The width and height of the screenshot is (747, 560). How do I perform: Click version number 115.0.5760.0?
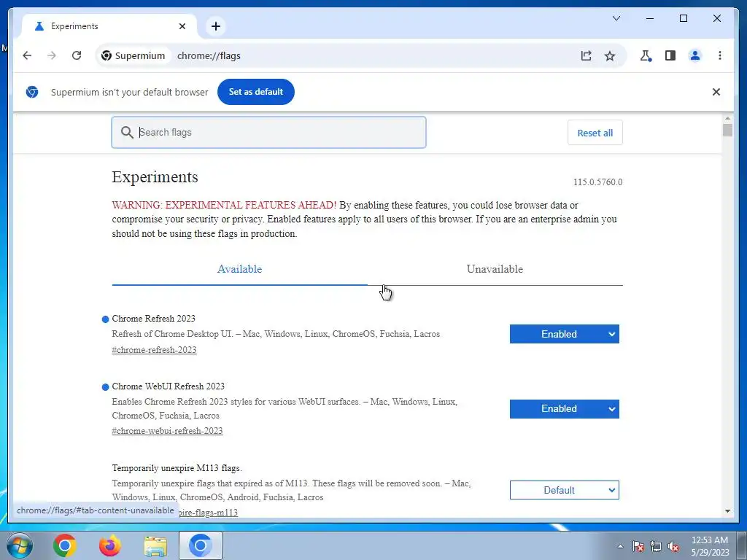(597, 182)
